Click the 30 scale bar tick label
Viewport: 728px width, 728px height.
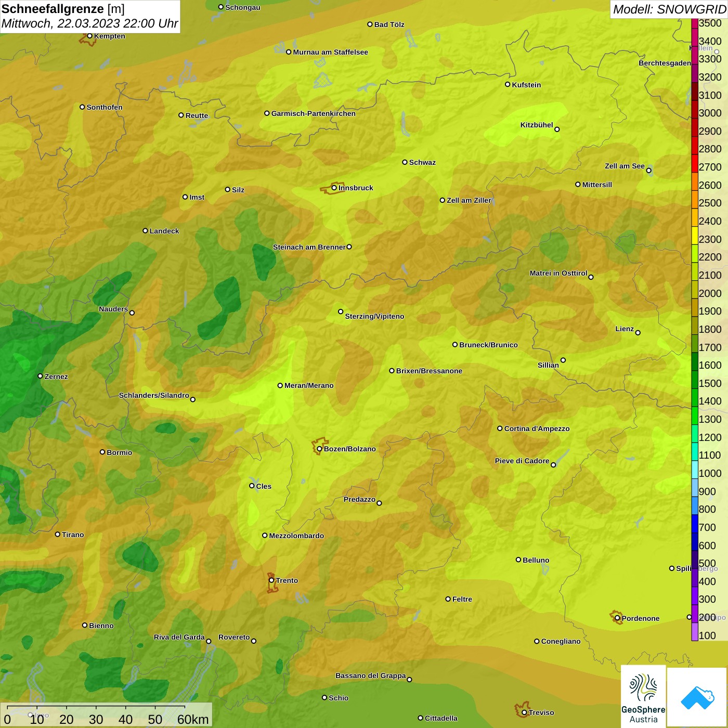click(x=96, y=719)
